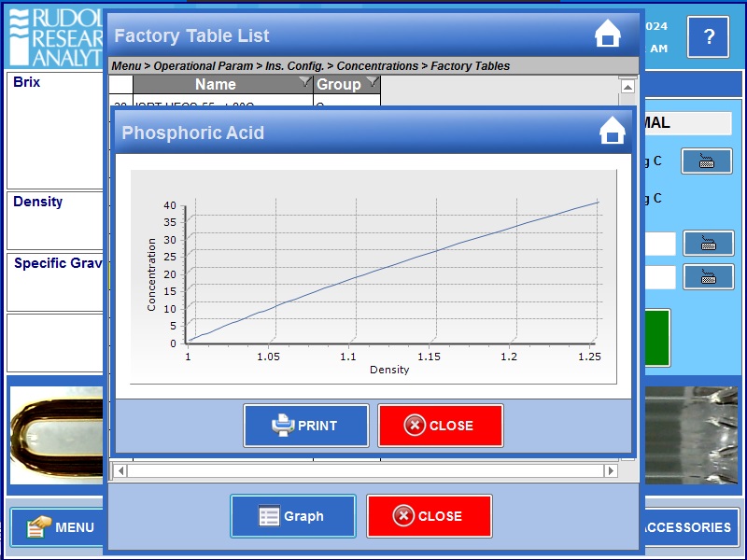Open the MENU button on main screen

[57, 527]
